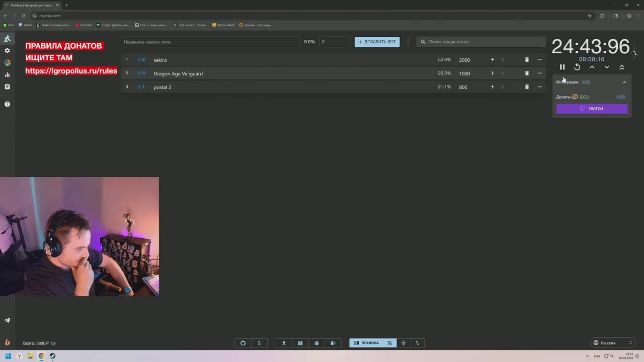Click the new lot name input field
This screenshot has width=644, height=362.
[210, 42]
